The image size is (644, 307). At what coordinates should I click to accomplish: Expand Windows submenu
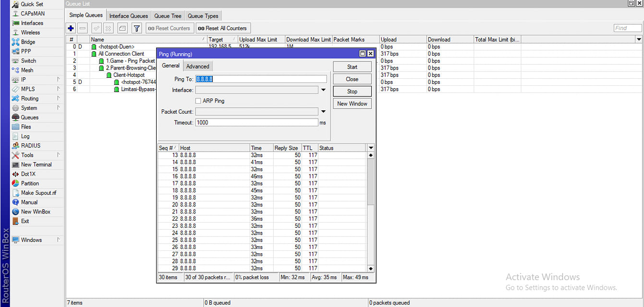pyautogui.click(x=59, y=240)
